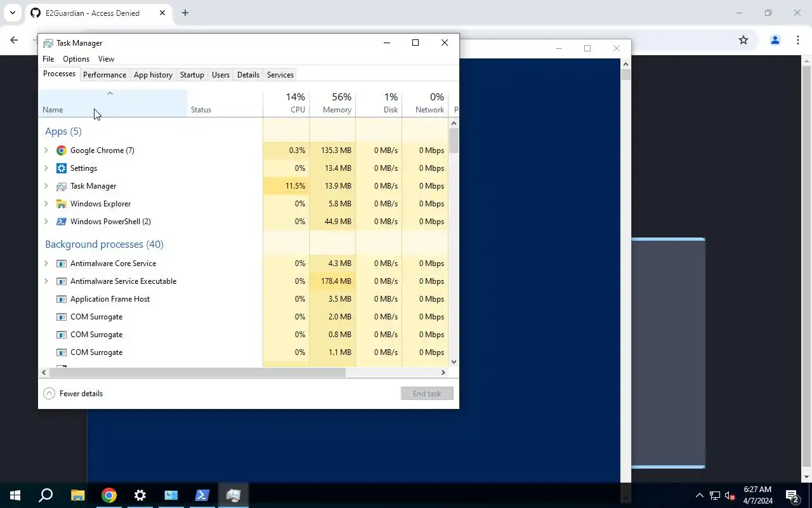Sort by the Memory column header
Viewport: 812px width, 508px height.
(x=332, y=104)
